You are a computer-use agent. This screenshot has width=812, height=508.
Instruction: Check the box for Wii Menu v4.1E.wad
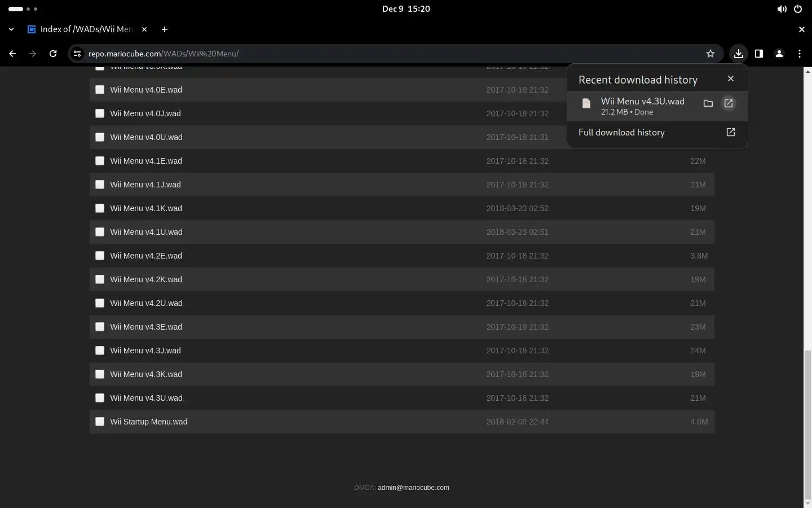[x=100, y=161]
